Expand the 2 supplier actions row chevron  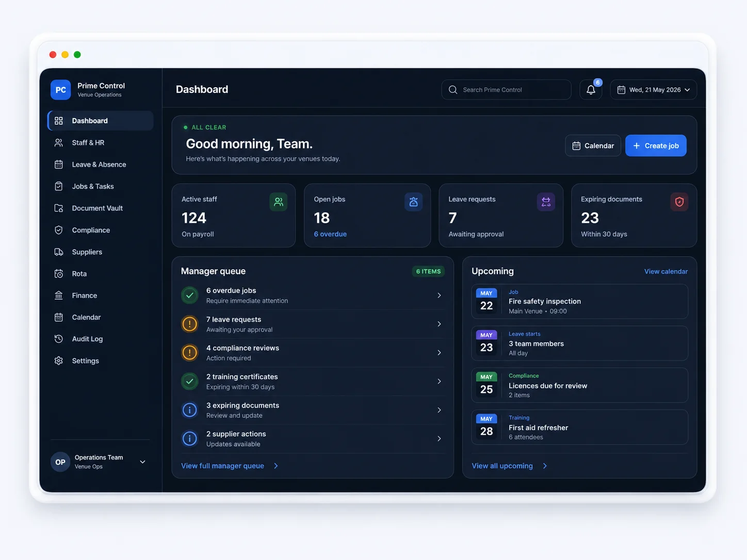(x=439, y=439)
